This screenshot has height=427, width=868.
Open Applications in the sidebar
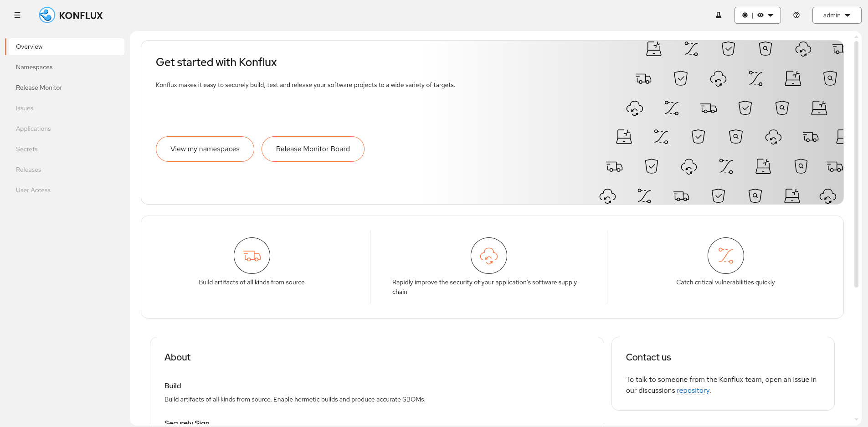[x=66, y=129]
